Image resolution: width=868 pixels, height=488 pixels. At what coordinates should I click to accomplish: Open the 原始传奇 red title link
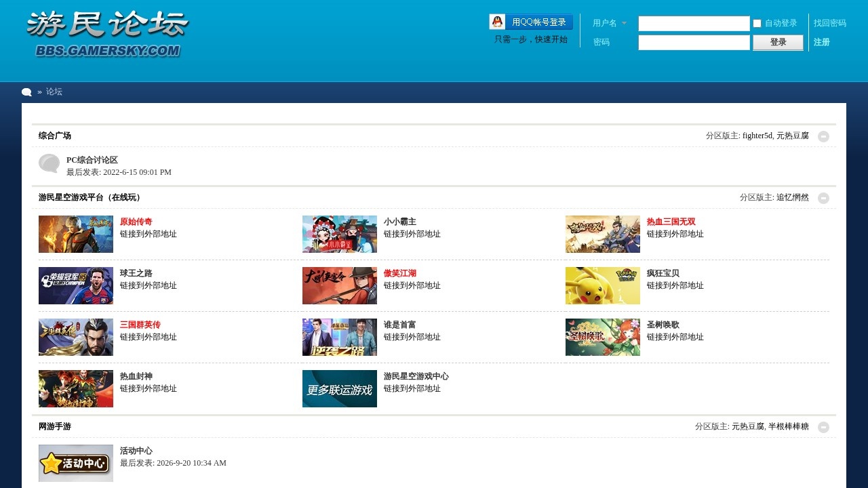(x=136, y=222)
